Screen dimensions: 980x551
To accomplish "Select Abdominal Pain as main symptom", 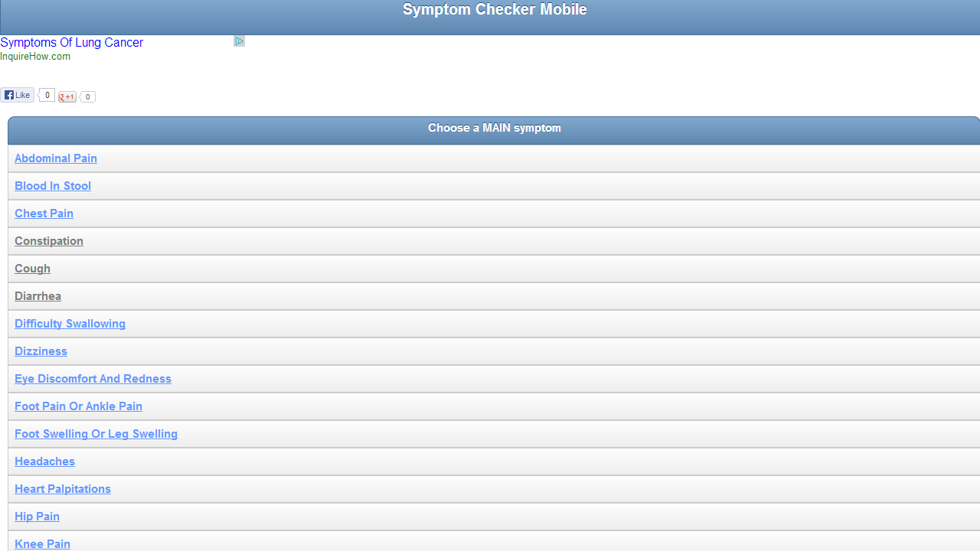I will point(56,158).
